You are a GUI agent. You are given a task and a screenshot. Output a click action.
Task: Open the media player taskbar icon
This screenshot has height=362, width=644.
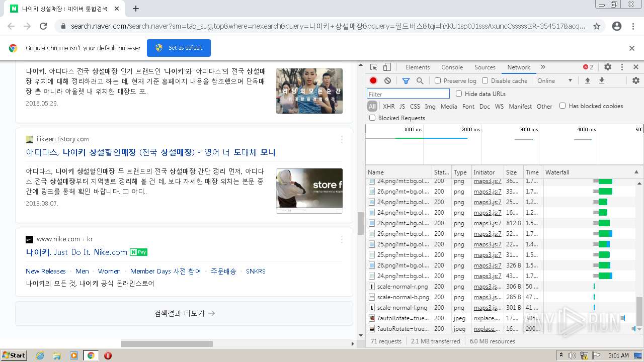74,355
